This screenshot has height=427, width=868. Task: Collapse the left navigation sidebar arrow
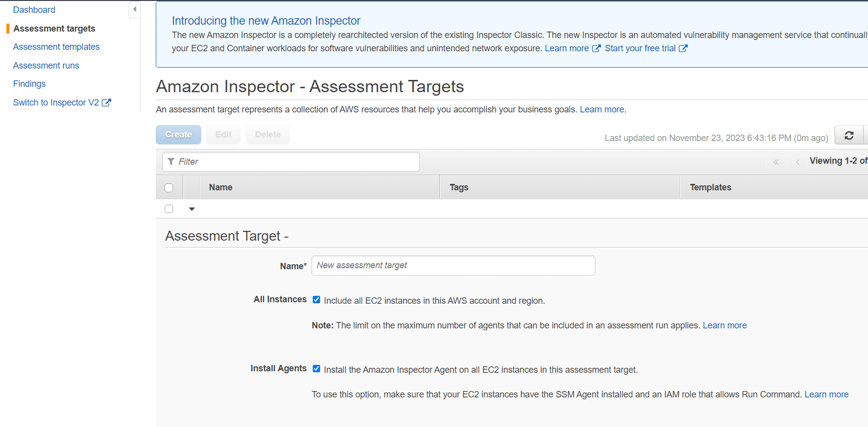tap(135, 9)
